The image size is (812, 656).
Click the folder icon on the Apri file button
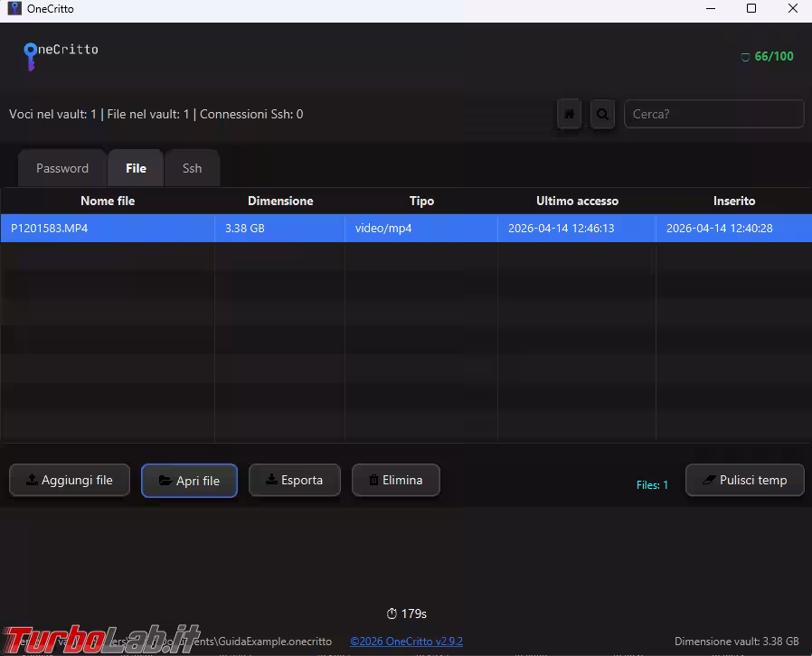click(165, 480)
